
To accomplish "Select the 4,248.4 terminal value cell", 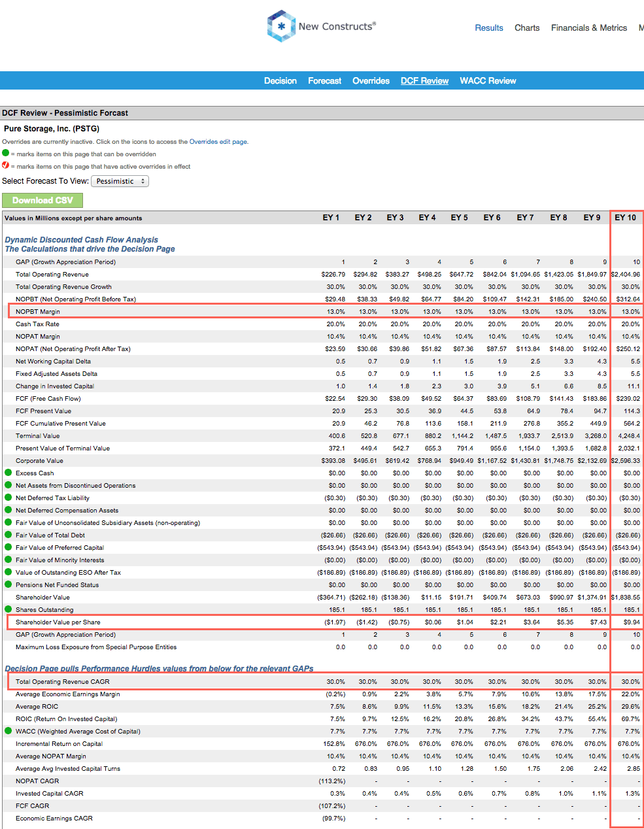I will pyautogui.click(x=630, y=436).
